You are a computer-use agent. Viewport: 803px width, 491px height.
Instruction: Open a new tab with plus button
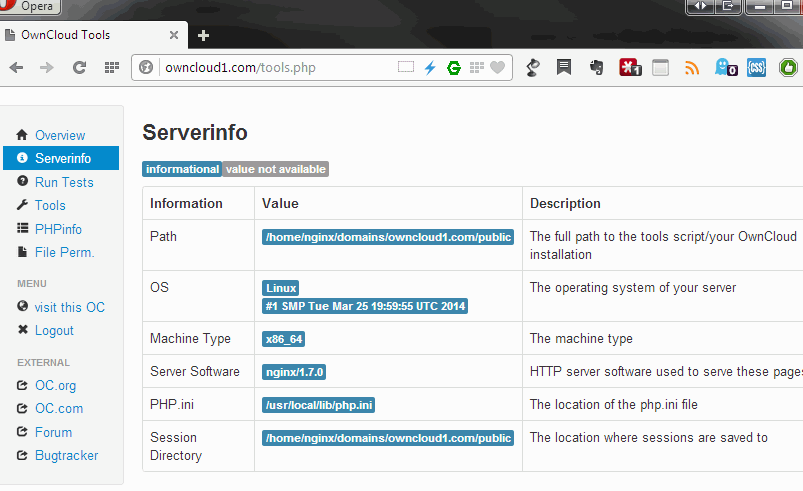point(203,35)
